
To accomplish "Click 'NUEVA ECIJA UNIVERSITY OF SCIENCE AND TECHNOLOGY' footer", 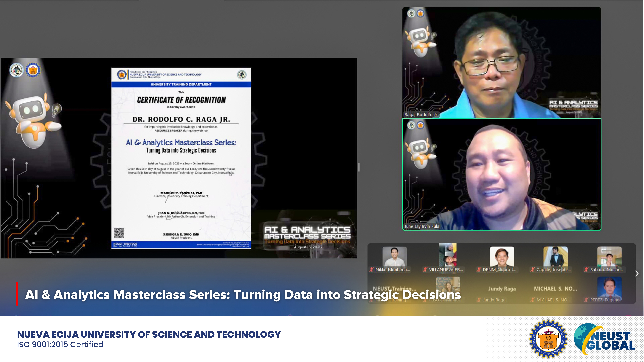I will pyautogui.click(x=149, y=334).
